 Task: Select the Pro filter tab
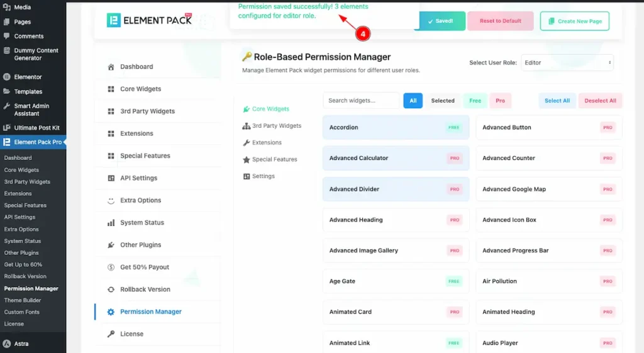[x=500, y=101]
